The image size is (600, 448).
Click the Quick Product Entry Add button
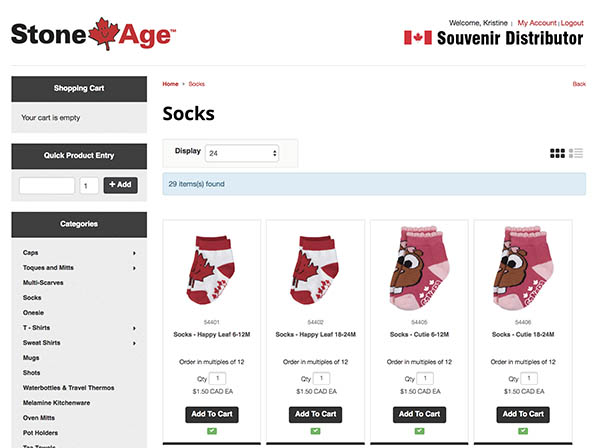click(x=121, y=185)
